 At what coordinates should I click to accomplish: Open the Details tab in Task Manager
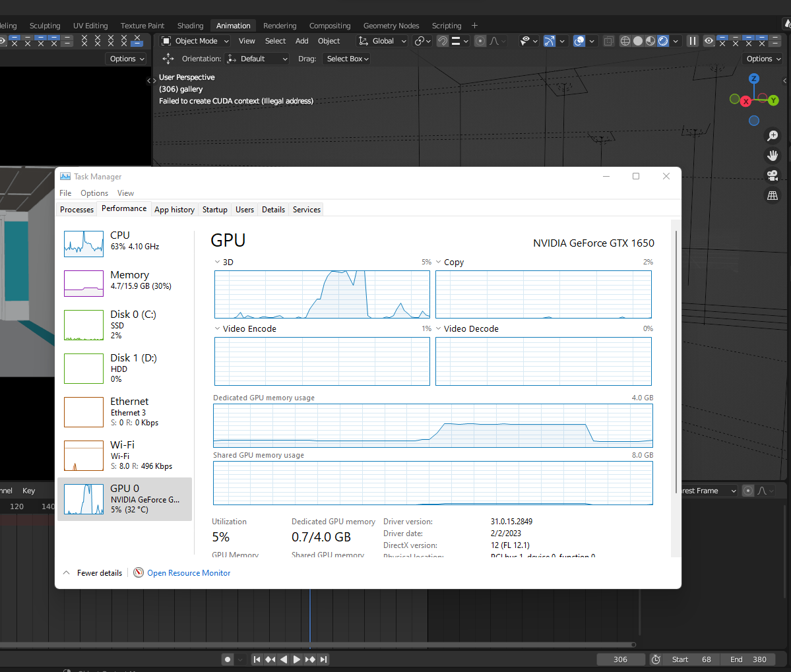pyautogui.click(x=273, y=210)
